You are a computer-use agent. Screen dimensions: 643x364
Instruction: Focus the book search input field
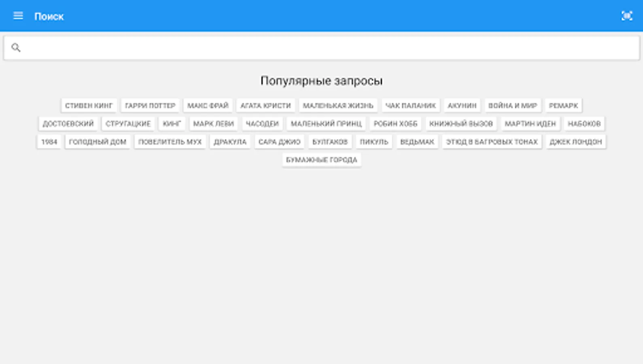coord(322,48)
